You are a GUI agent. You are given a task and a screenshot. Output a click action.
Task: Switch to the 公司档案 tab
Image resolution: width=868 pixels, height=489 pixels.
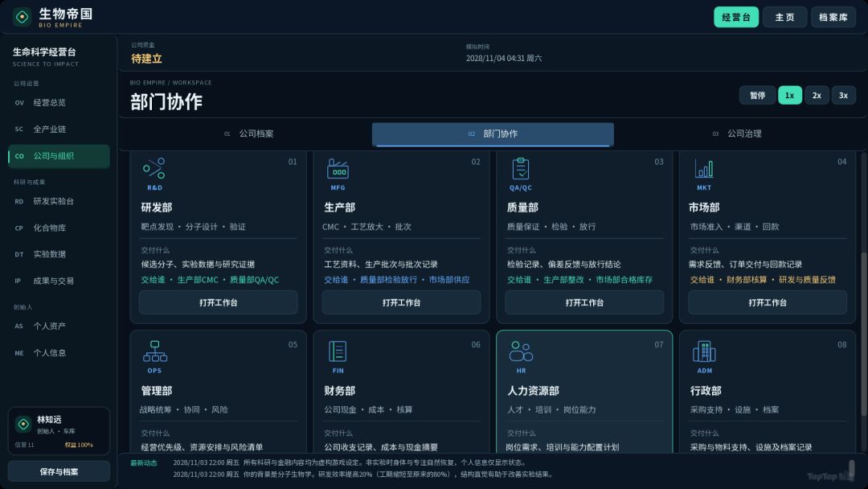point(249,134)
